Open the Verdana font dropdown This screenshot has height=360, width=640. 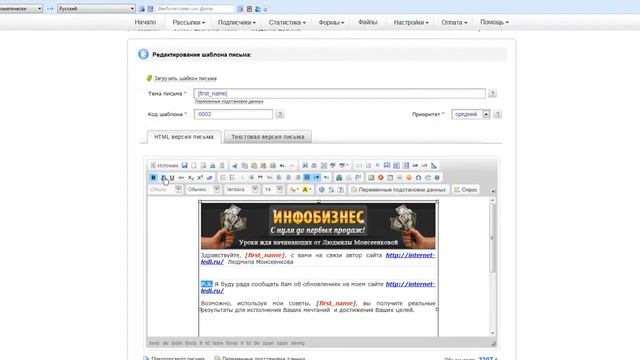[x=241, y=189]
